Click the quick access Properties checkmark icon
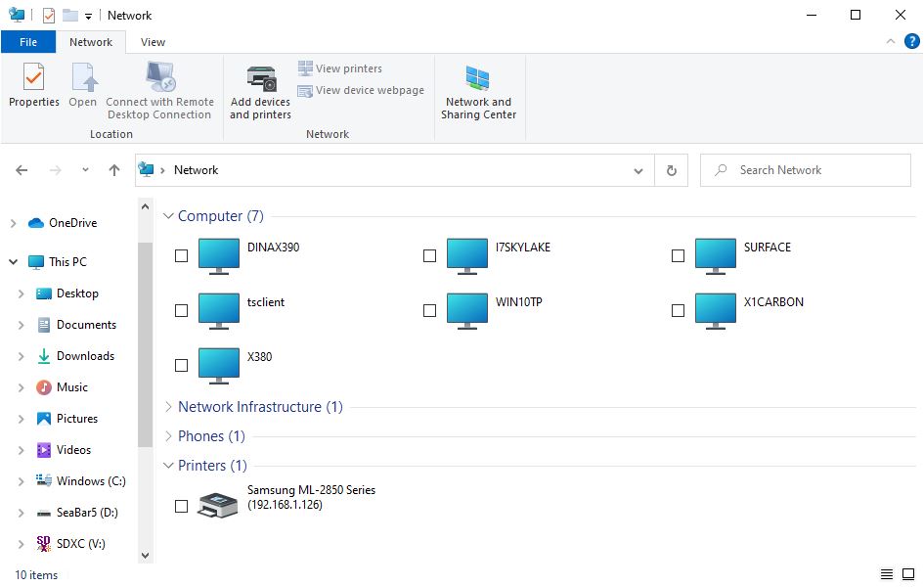924x587 pixels. (x=49, y=16)
